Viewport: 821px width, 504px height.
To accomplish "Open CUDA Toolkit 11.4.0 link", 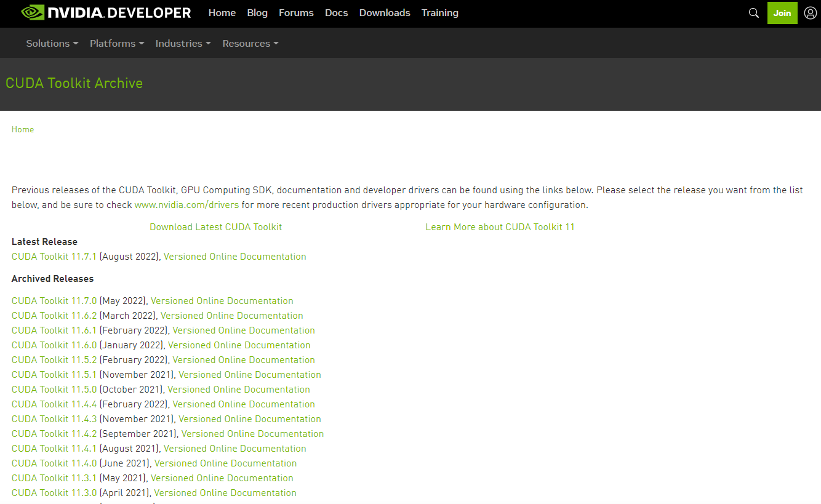I will point(54,463).
